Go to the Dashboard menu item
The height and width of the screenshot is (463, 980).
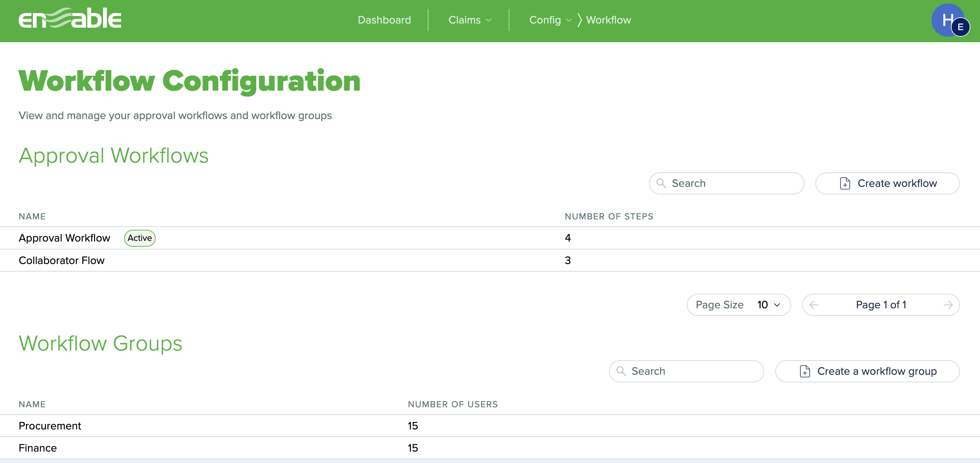pyautogui.click(x=384, y=20)
